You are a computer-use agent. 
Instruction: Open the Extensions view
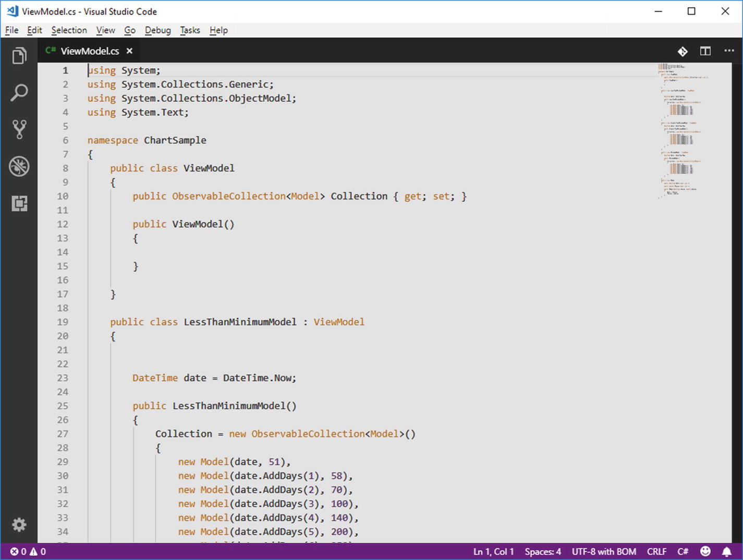coord(19,203)
